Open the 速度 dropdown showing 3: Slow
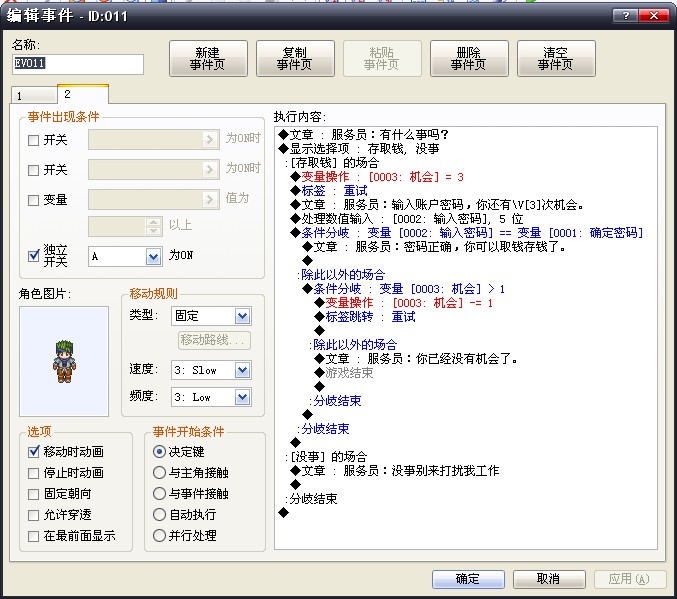The height and width of the screenshot is (599, 677). (242, 370)
